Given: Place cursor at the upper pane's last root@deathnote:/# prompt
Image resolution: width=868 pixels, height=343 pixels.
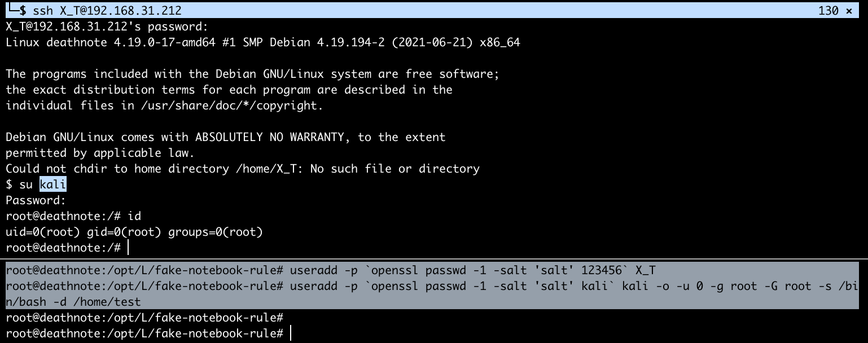Looking at the screenshot, I should point(129,248).
